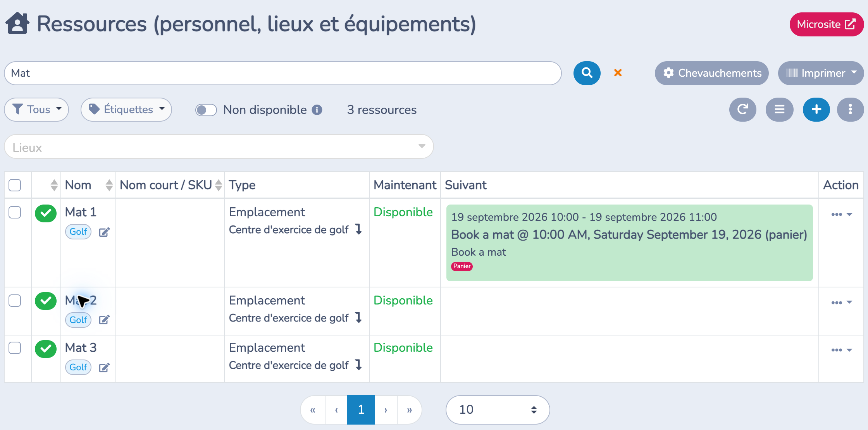The height and width of the screenshot is (430, 868).
Task: Add a new resource with the plus button
Action: coord(816,110)
